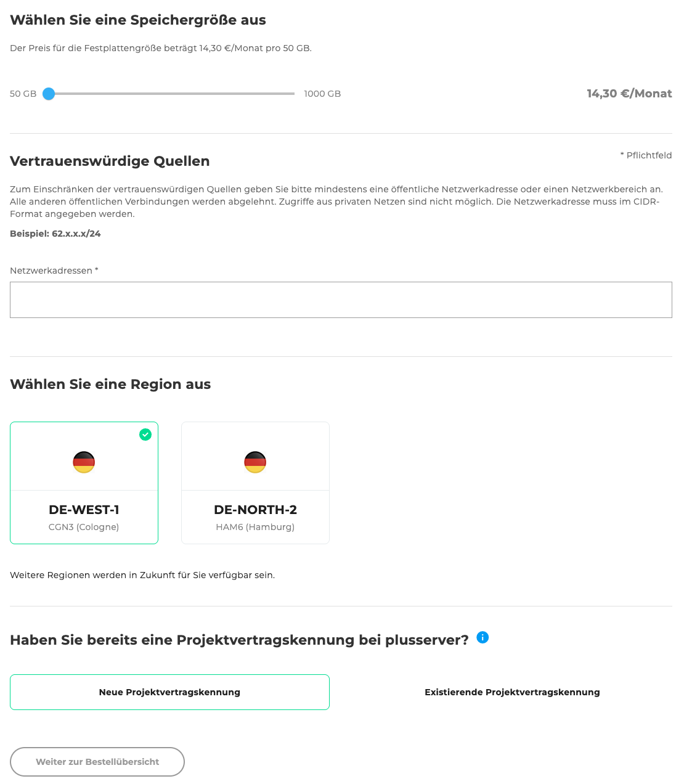684x784 pixels.
Task: Select the DE-NORTH-2 region card
Action: (x=255, y=483)
